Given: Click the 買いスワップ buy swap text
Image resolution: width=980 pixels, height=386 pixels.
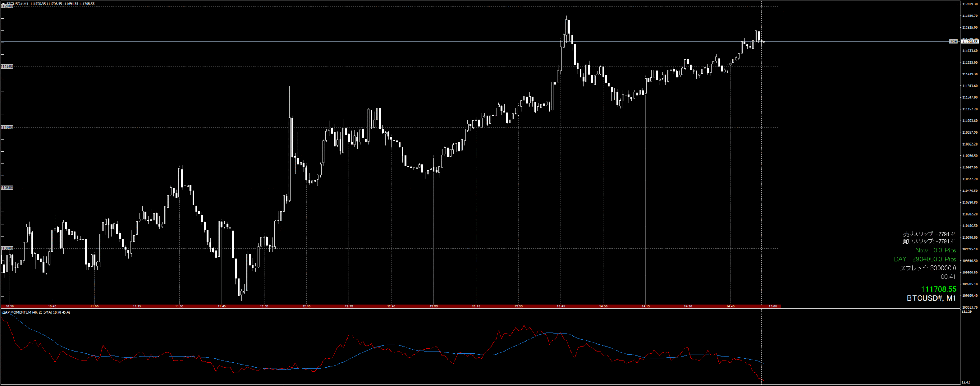Looking at the screenshot, I should 929,241.
